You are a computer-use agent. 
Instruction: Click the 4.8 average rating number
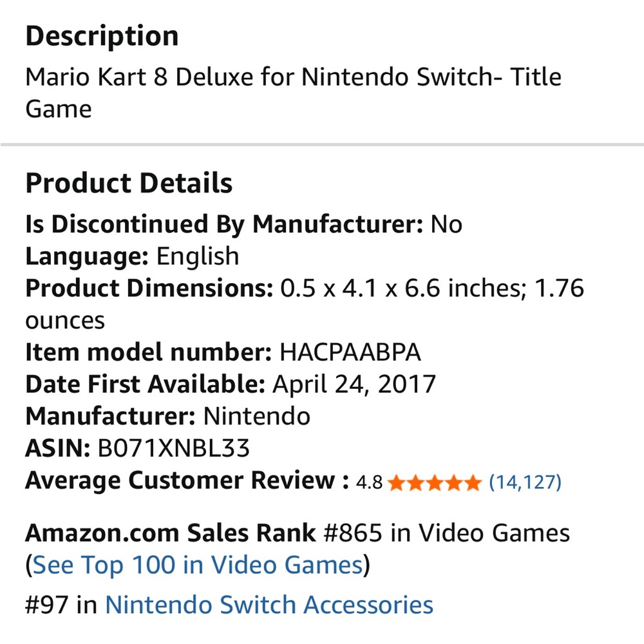pyautogui.click(x=369, y=482)
